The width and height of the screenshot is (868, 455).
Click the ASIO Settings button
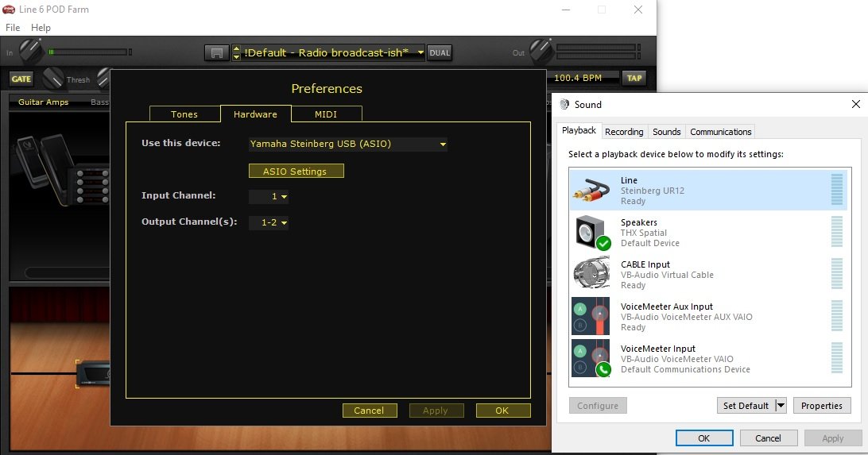click(x=296, y=171)
